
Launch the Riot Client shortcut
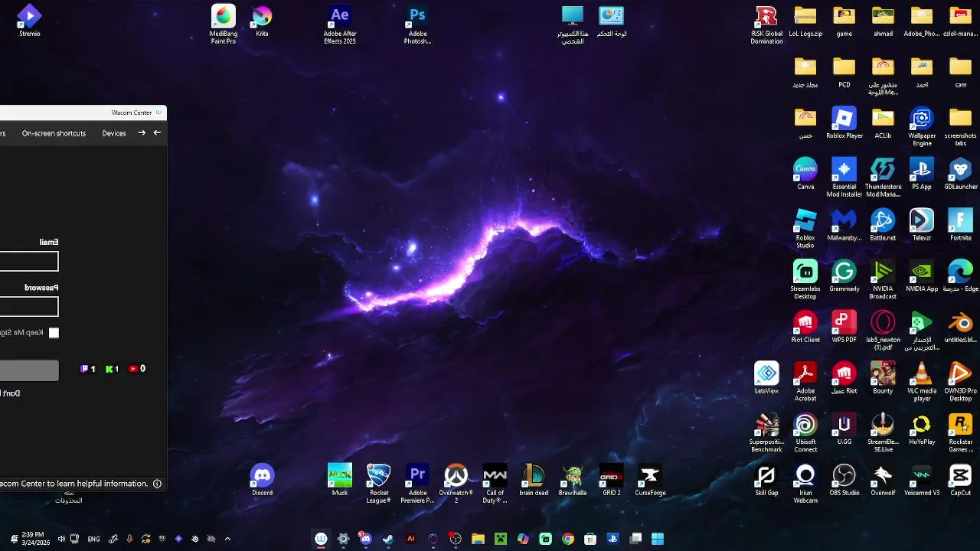(805, 327)
